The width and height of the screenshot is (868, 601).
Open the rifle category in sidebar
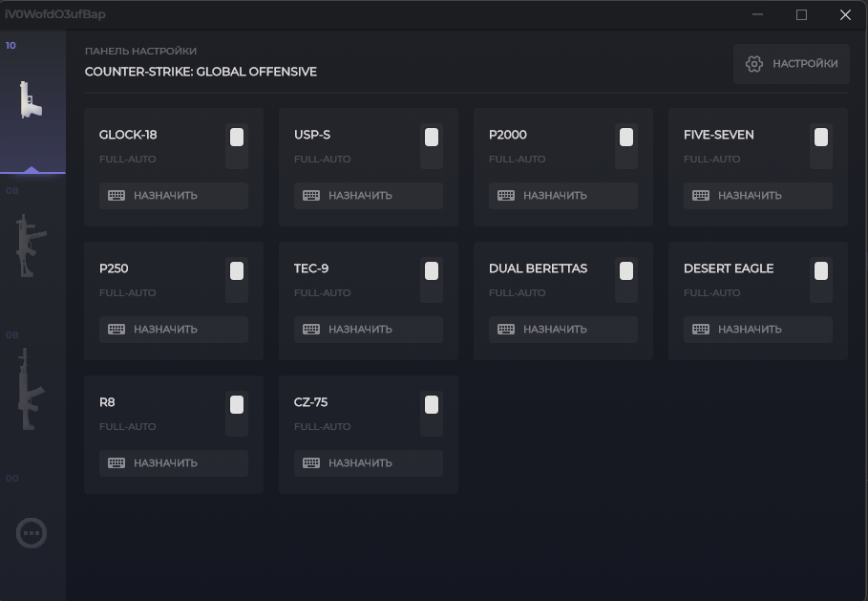(x=31, y=389)
